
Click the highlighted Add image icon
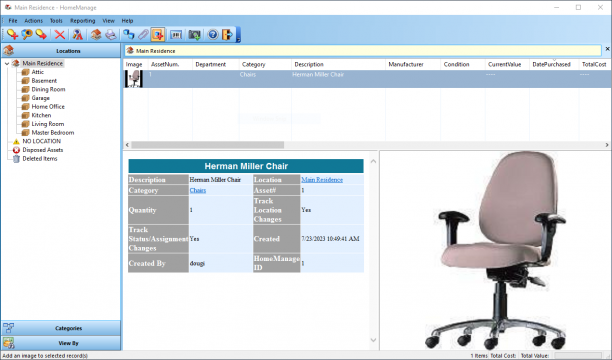point(158,35)
